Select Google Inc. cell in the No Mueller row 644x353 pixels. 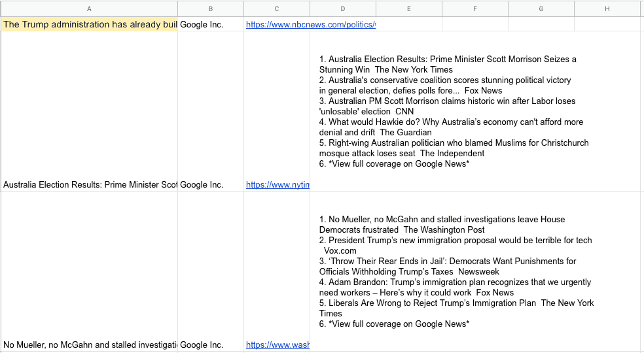[211, 271]
